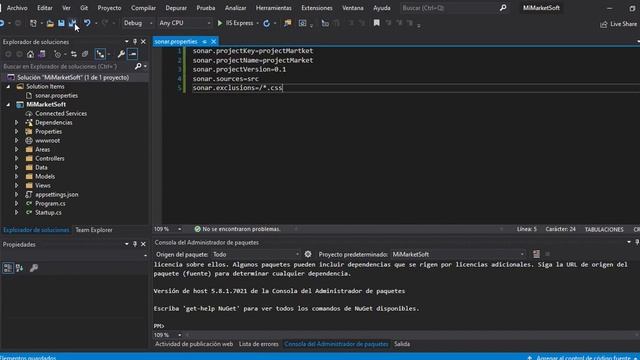Open the Compilar menu
640x360 pixels.
(x=143, y=8)
